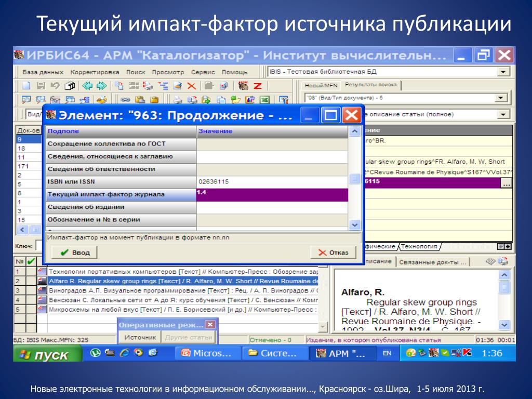
Task: Go to previous record with left green arrows
Action: pos(87,86)
